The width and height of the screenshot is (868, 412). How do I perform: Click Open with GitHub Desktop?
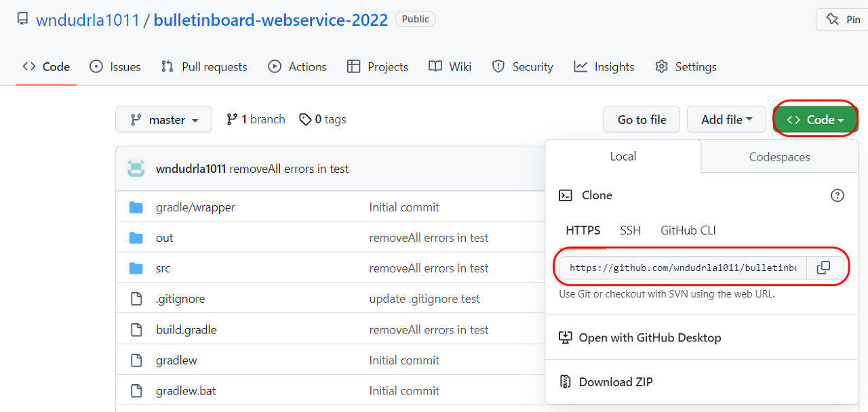point(639,337)
